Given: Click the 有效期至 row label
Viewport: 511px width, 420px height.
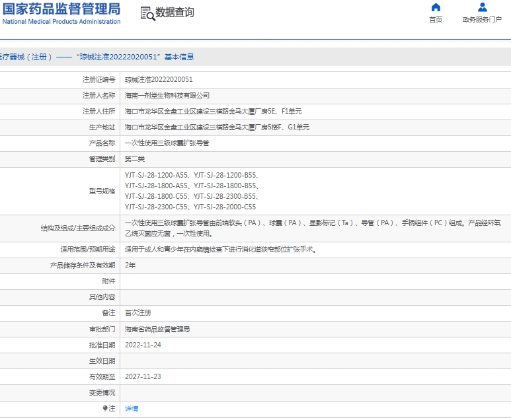Looking at the screenshot, I should pos(102,376).
